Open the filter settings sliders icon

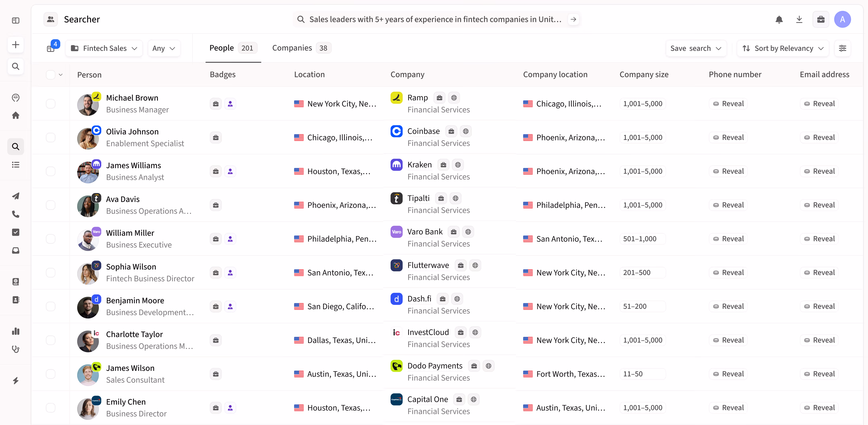[x=842, y=48]
